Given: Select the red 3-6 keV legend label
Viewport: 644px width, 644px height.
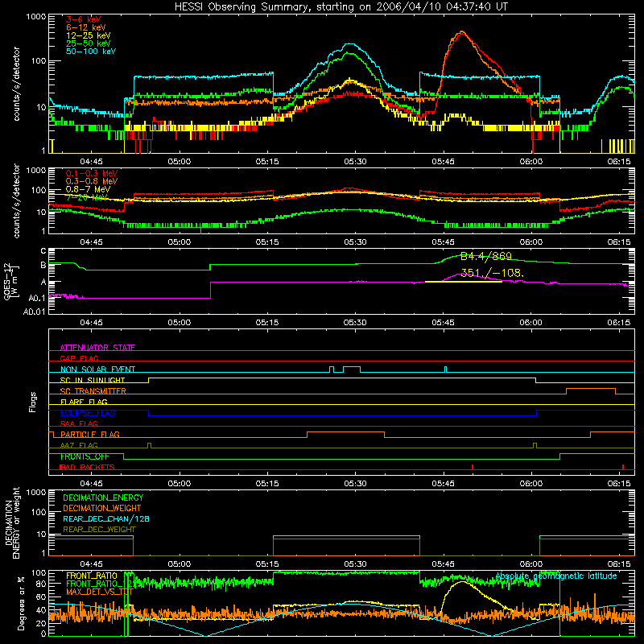Looking at the screenshot, I should point(83,19).
